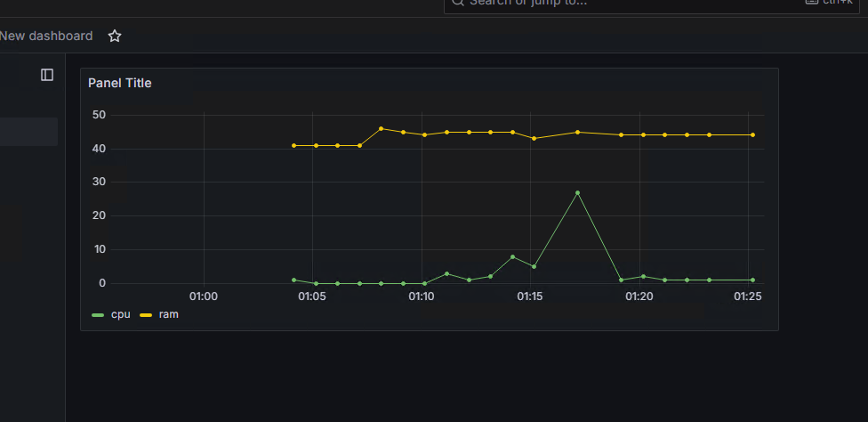Toggle the sidebar dock menu icon
868x422 pixels.
click(47, 75)
